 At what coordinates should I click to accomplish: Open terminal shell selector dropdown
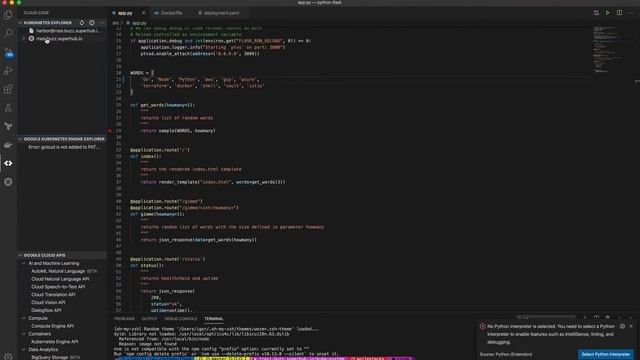546,317
